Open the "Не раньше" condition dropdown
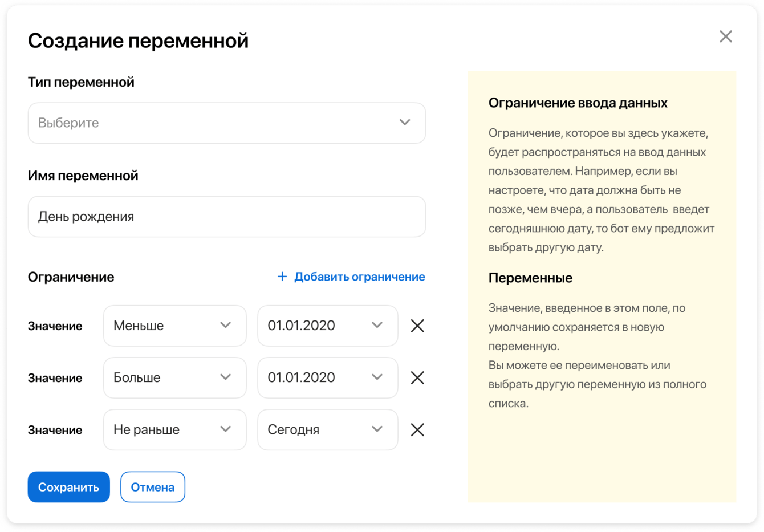764x532 pixels. 174,430
